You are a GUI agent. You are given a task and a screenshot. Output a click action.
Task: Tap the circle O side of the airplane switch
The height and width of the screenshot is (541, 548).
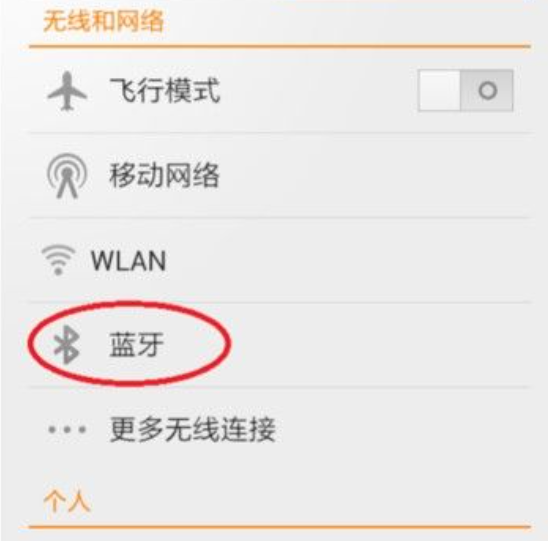[487, 91]
